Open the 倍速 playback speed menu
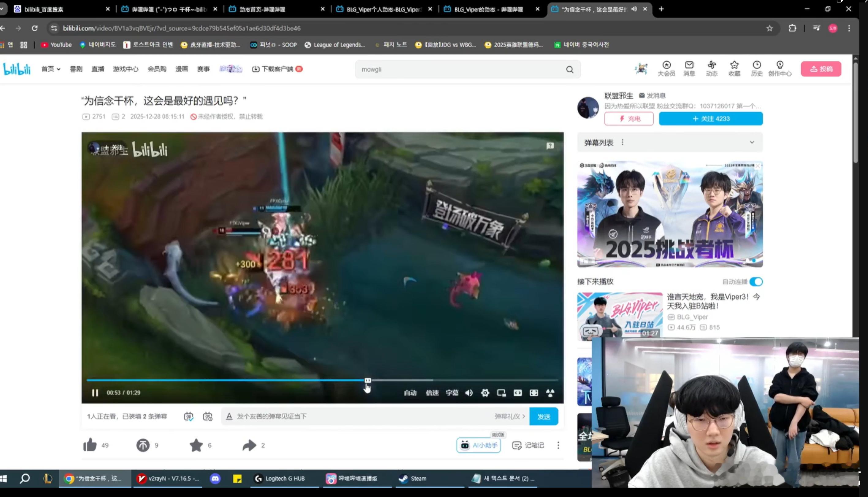 (432, 393)
